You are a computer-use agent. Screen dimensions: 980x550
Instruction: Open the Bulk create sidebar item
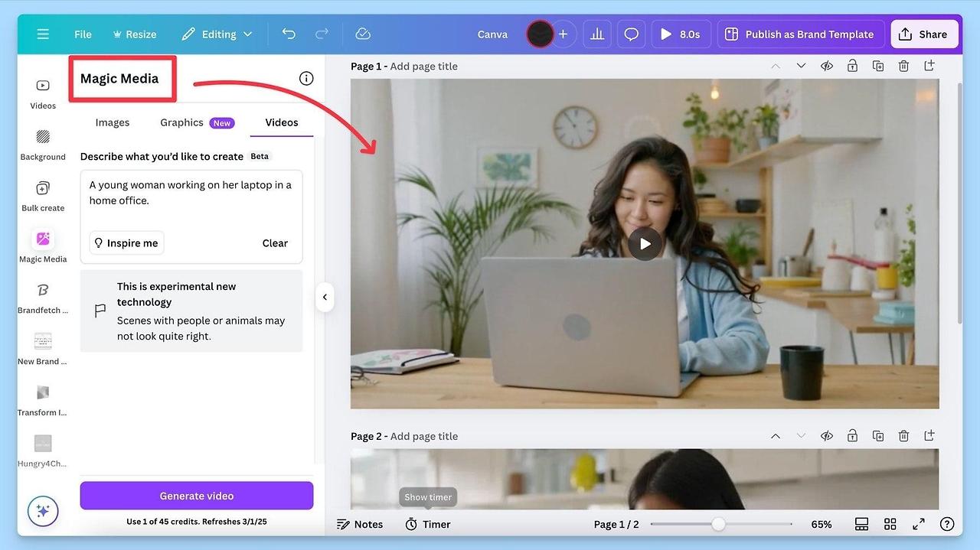[43, 196]
